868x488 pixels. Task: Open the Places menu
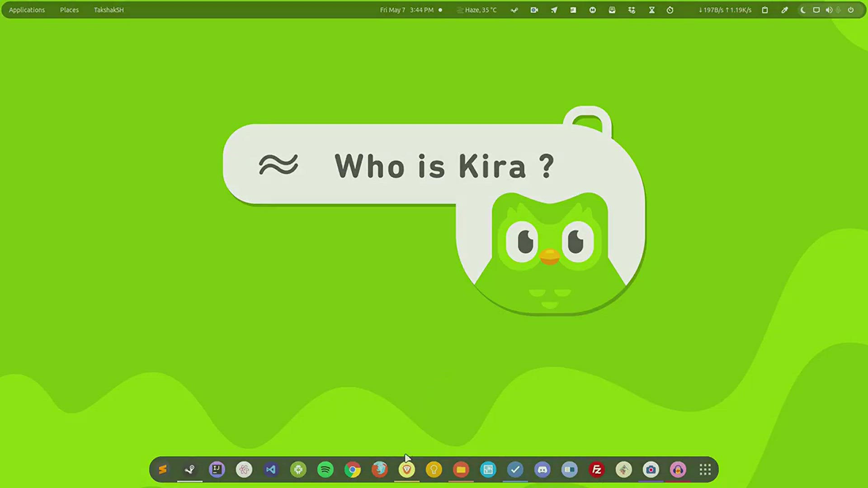pos(69,10)
